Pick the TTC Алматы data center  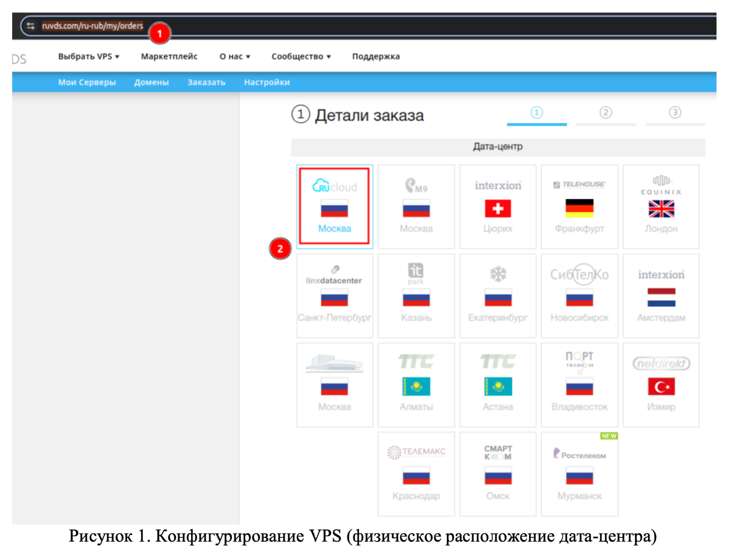416,385
